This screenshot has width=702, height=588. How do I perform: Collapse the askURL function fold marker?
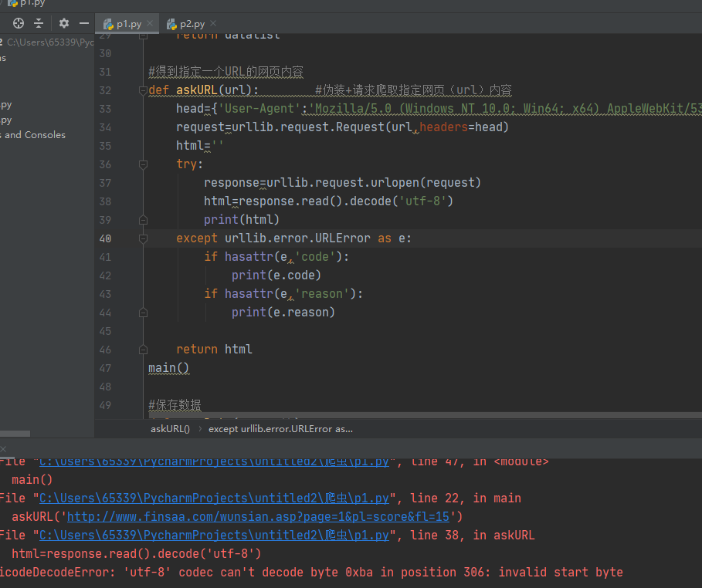[x=142, y=90]
